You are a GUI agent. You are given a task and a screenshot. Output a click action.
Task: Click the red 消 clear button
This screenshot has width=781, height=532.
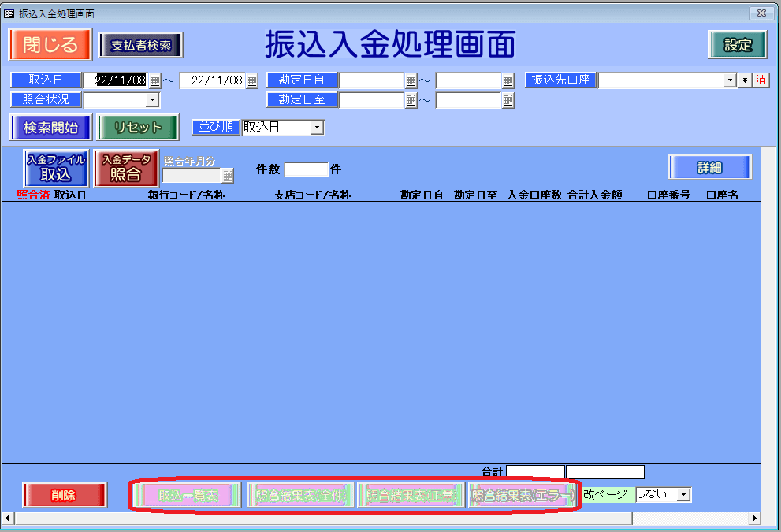761,80
